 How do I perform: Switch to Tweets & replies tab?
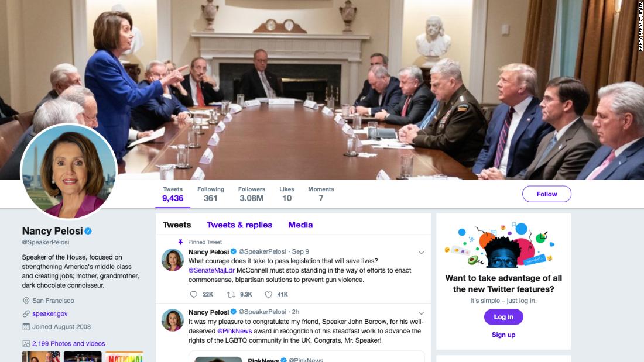pos(239,225)
